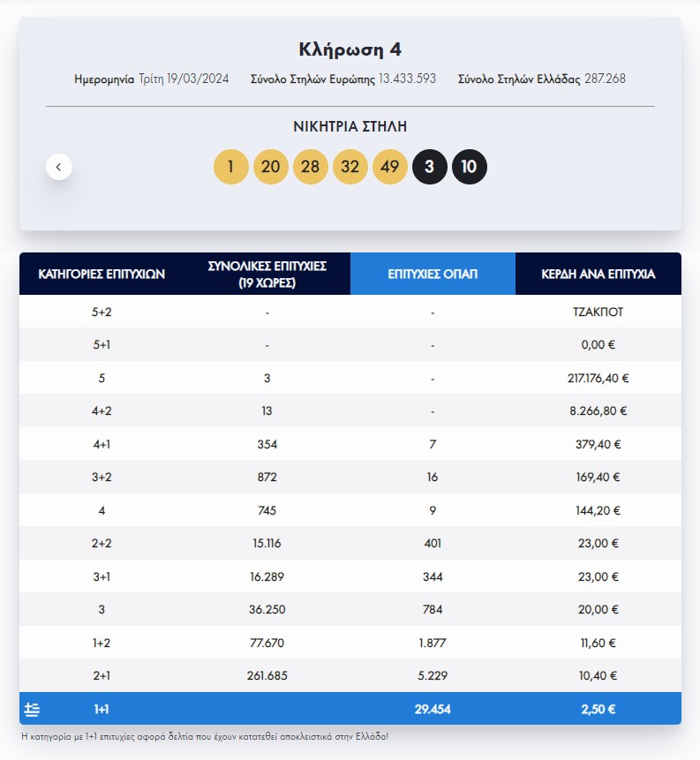Select the Κλήρωση 4 title
The width and height of the screenshot is (700, 760).
[350, 49]
